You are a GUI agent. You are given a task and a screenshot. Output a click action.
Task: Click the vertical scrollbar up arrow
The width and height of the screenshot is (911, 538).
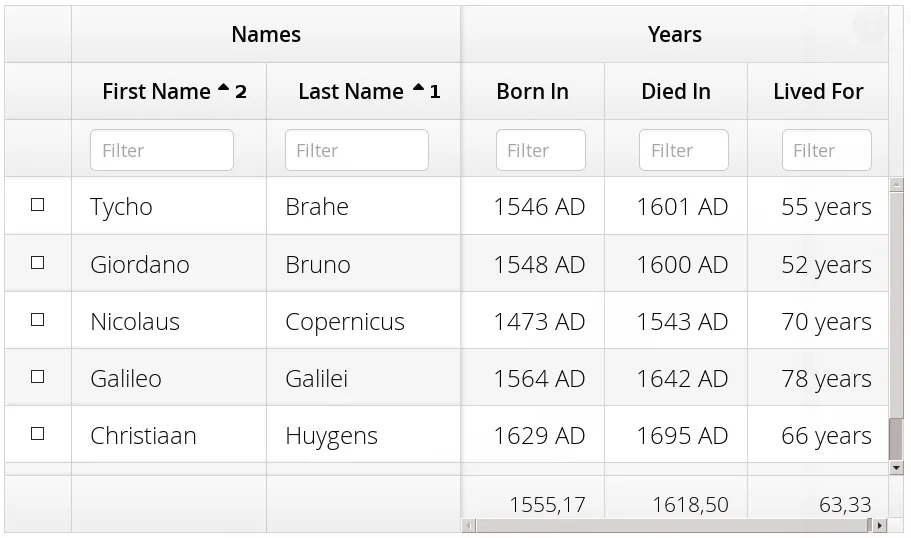(896, 185)
